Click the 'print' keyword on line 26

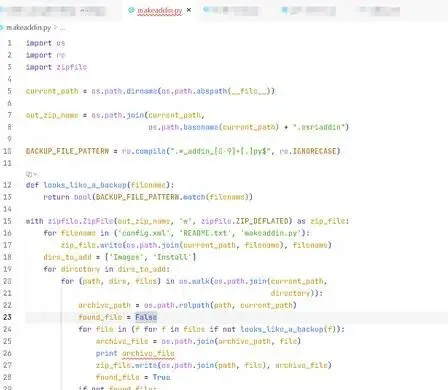tap(107, 353)
